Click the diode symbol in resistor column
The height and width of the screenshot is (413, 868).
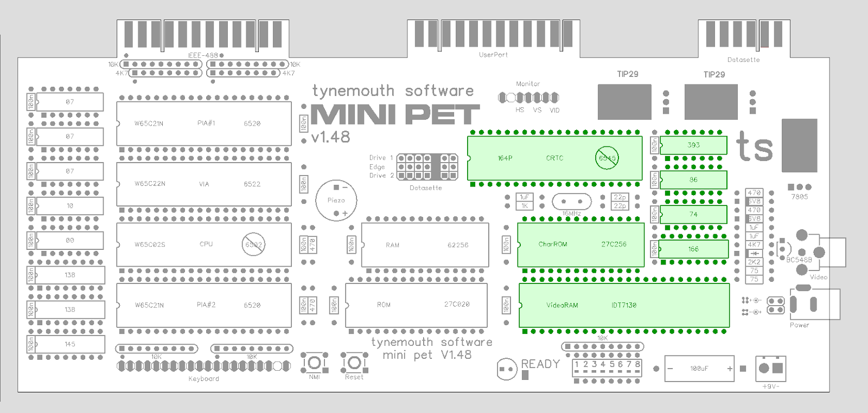point(754,254)
